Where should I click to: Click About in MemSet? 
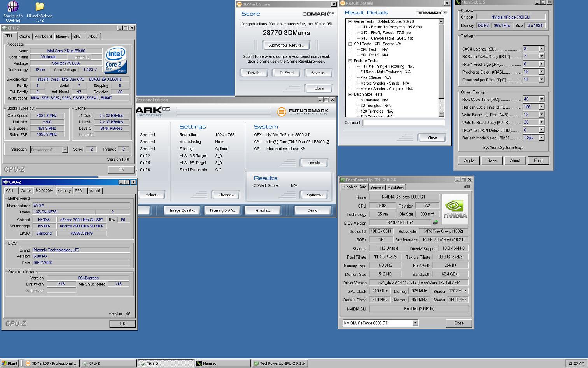[515, 160]
